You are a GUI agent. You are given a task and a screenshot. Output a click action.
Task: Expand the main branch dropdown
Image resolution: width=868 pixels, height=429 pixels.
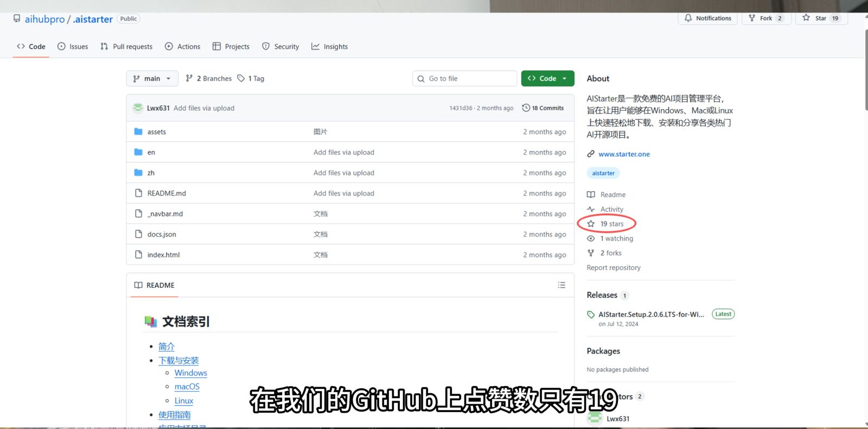click(x=152, y=79)
